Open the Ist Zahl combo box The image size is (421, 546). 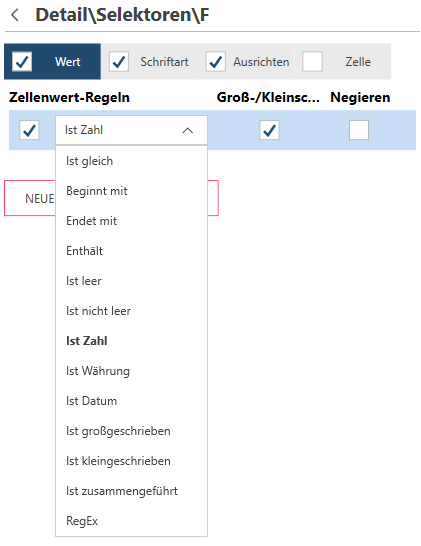click(131, 130)
